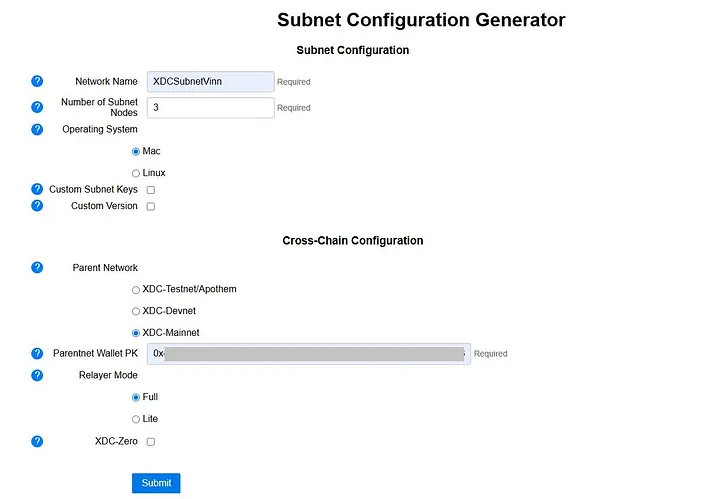Click the XDC-Zero help icon
The width and height of the screenshot is (720, 499).
click(37, 441)
